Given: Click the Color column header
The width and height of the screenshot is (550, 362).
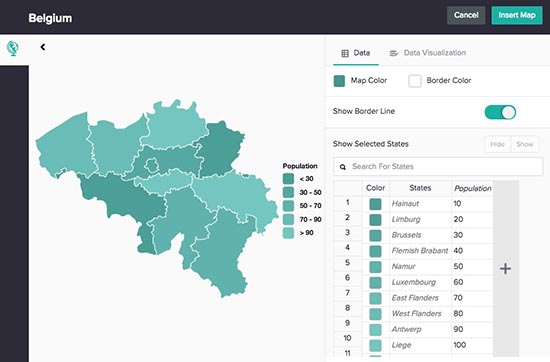Looking at the screenshot, I should coord(375,188).
